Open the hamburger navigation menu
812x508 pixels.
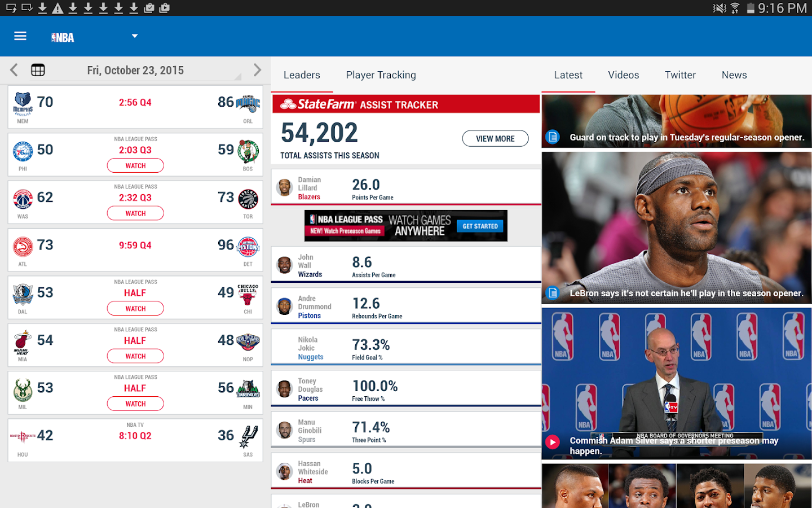(20, 36)
